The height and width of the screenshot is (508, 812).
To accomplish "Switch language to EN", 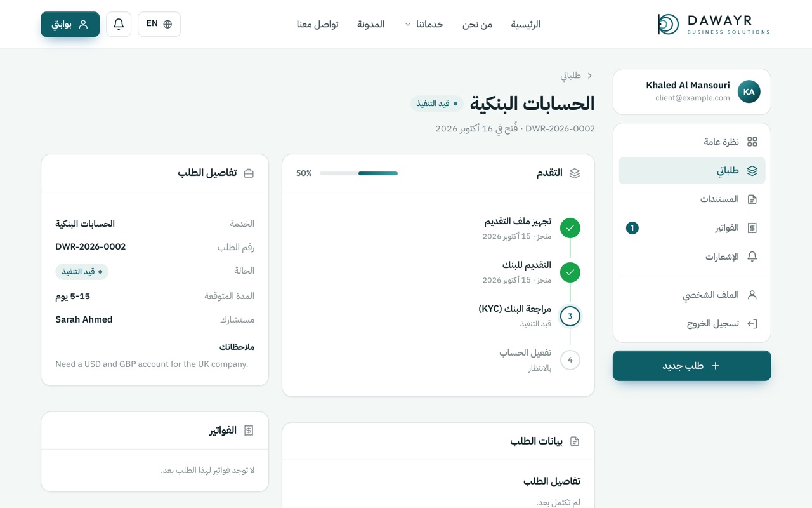I will (x=159, y=24).
